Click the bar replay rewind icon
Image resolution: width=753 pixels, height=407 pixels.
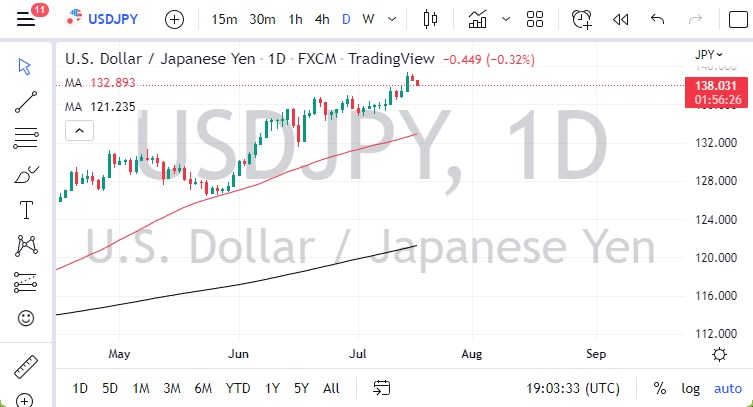click(620, 19)
